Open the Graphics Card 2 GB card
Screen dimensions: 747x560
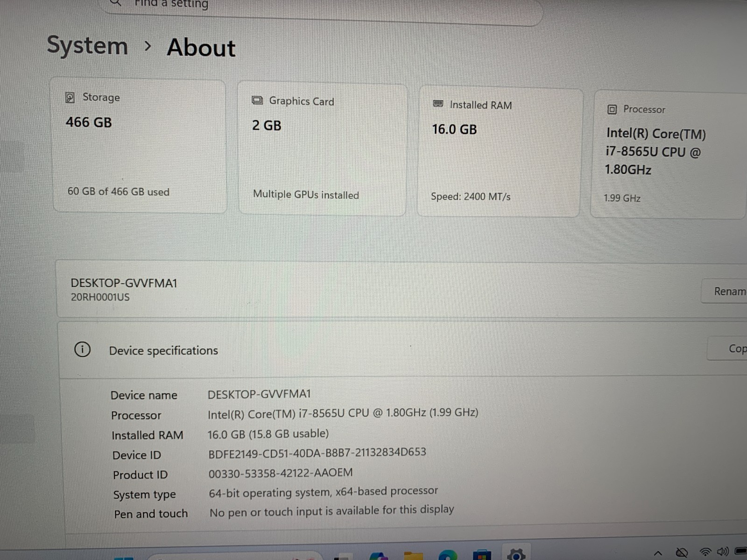(322, 149)
